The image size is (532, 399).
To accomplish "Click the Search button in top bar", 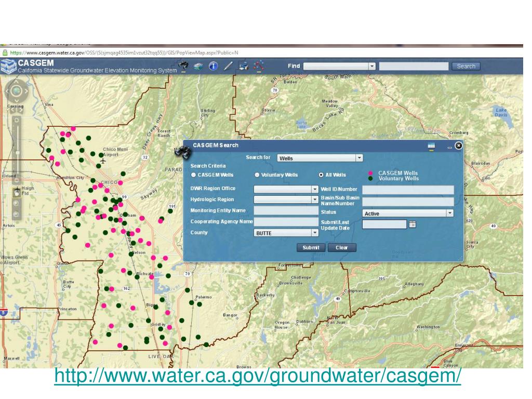I will pyautogui.click(x=466, y=66).
